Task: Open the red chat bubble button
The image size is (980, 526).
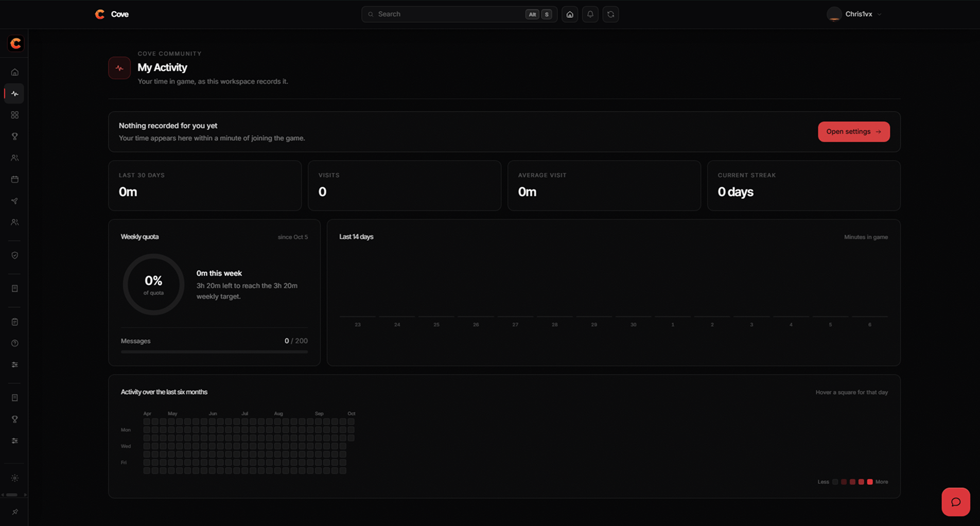Action: 956,502
